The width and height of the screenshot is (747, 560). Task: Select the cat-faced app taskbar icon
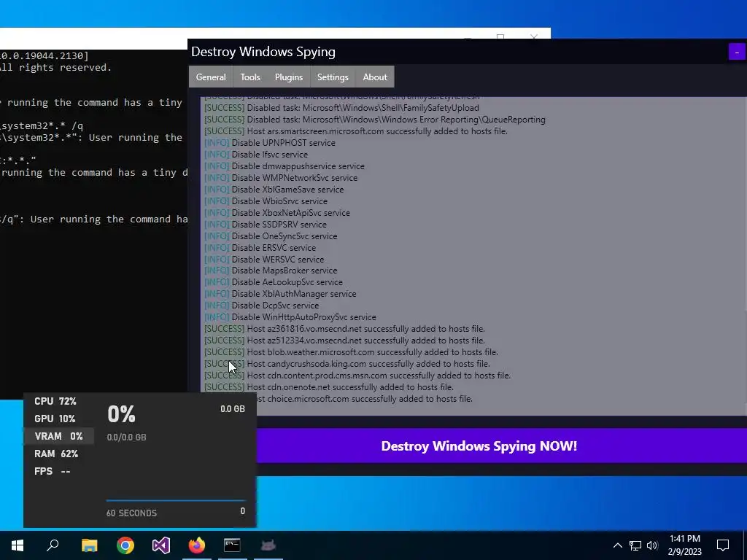click(x=268, y=545)
